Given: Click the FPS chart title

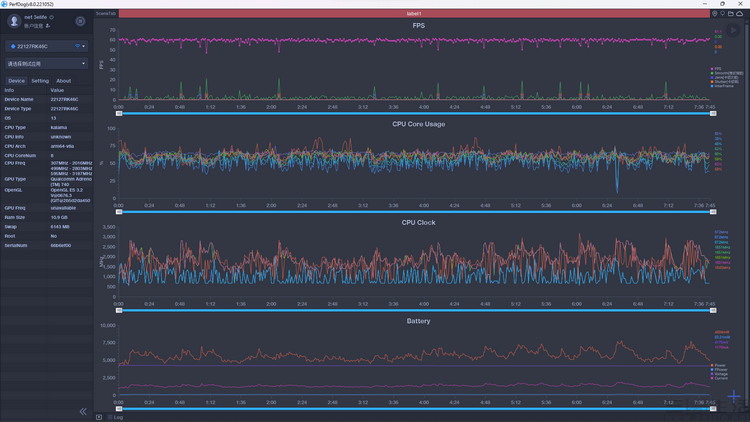Looking at the screenshot, I should 419,26.
